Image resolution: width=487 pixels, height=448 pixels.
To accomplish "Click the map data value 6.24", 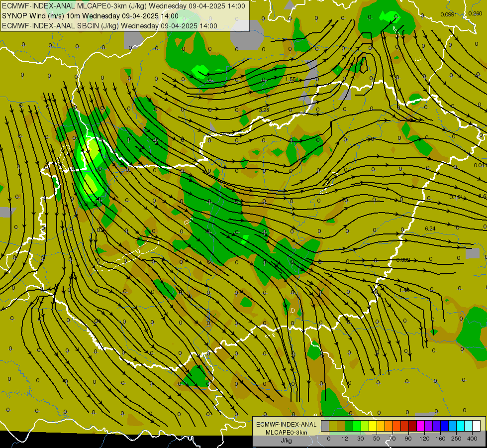I will (430, 228).
